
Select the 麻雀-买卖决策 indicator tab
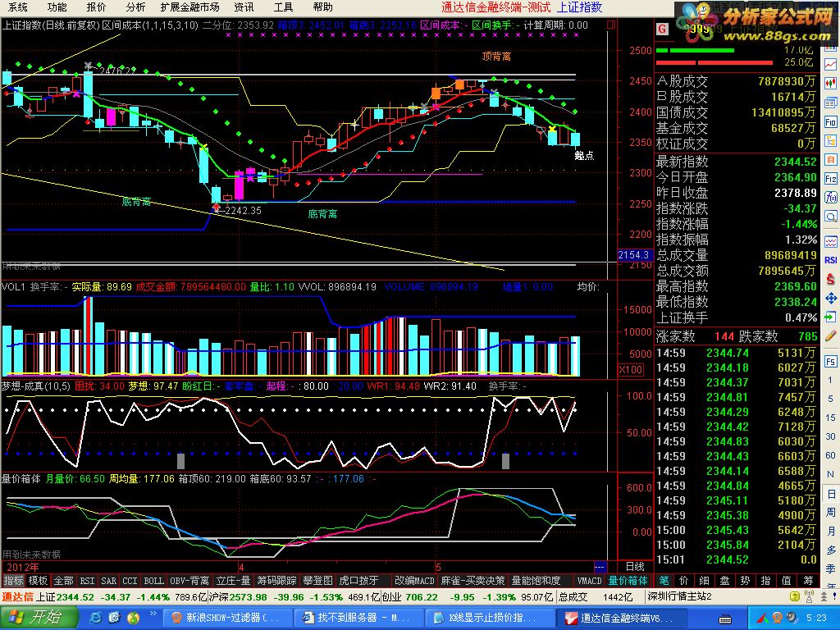pos(472,581)
